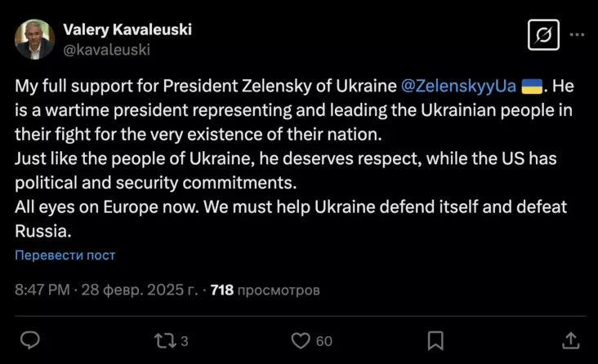Viewport: 598px width, 364px height.
Task: Click the repost count number 3
Action: [185, 340]
